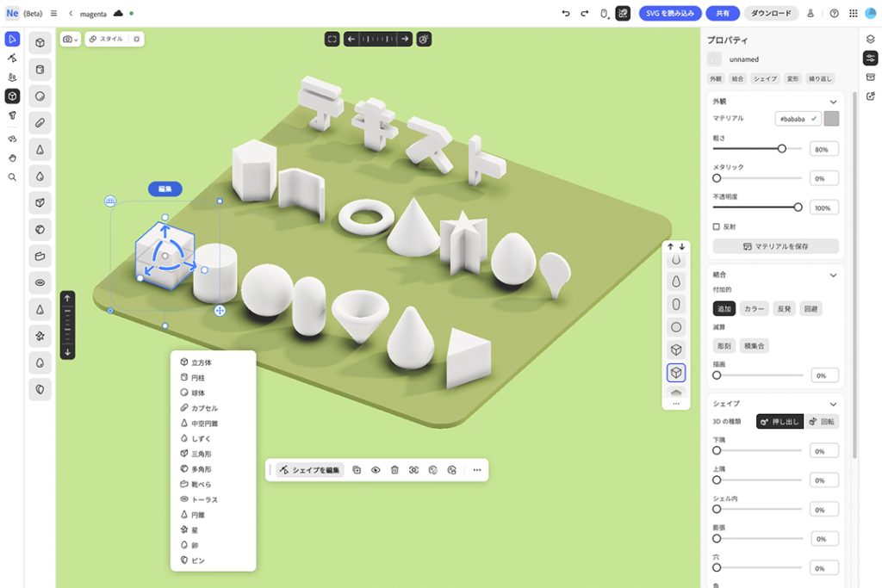This screenshot has height=588, width=882.
Task: Collapse the シェイプ section
Action: pyautogui.click(x=833, y=404)
